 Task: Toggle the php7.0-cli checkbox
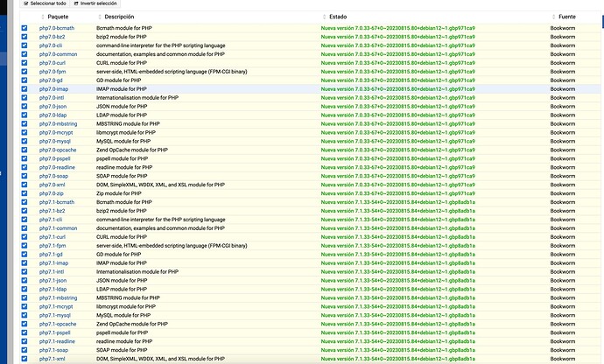pyautogui.click(x=25, y=45)
